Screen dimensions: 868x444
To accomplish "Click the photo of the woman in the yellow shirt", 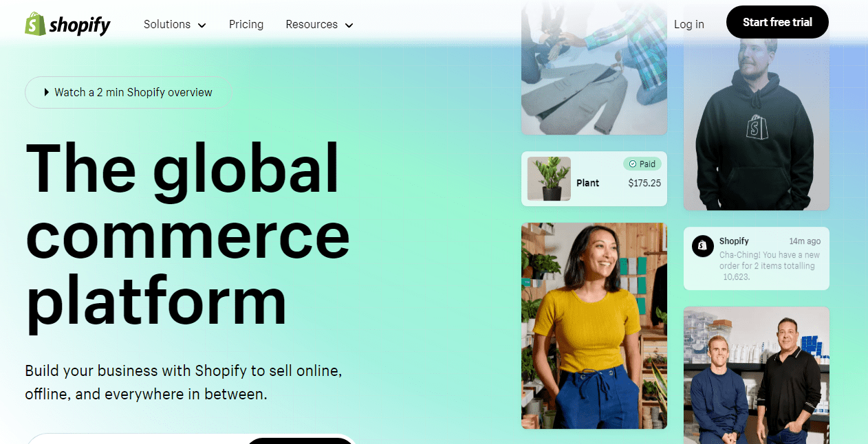I will pyautogui.click(x=594, y=324).
